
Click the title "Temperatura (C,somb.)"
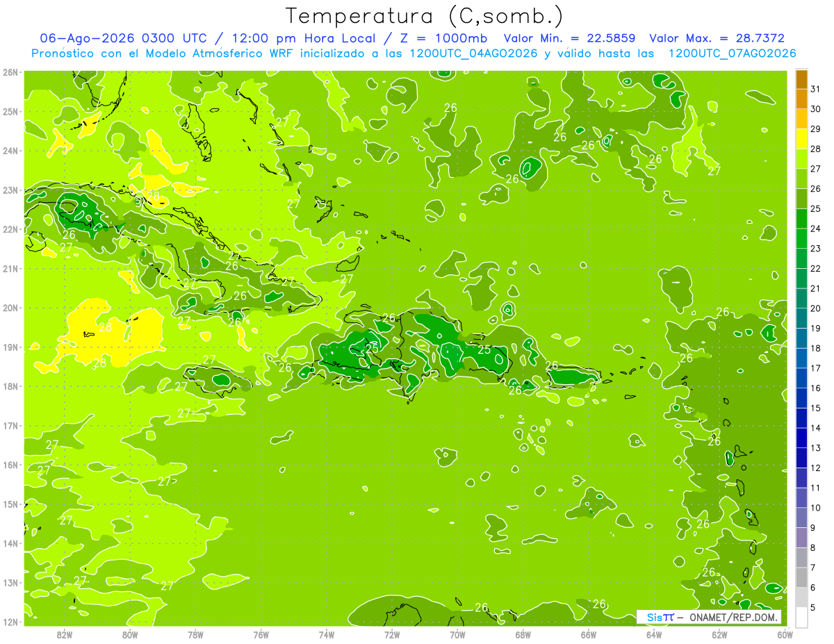tap(424, 15)
